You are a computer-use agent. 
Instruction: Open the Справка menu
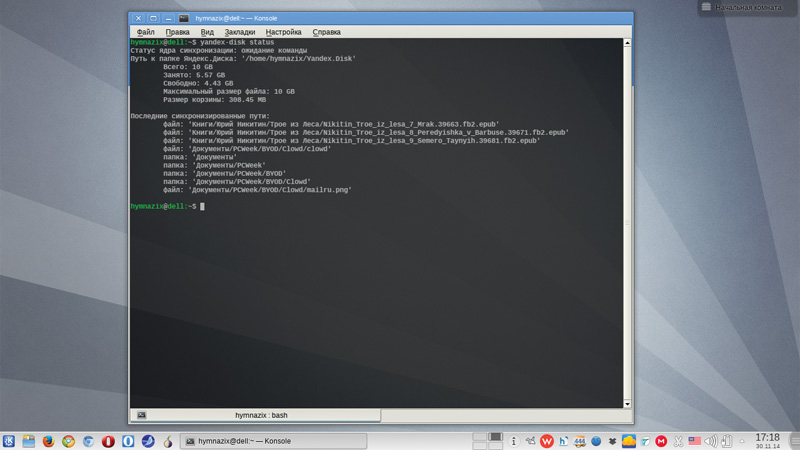[x=327, y=32]
